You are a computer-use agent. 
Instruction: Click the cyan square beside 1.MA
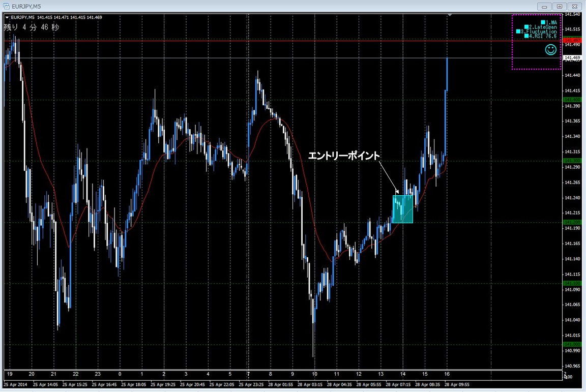point(543,22)
